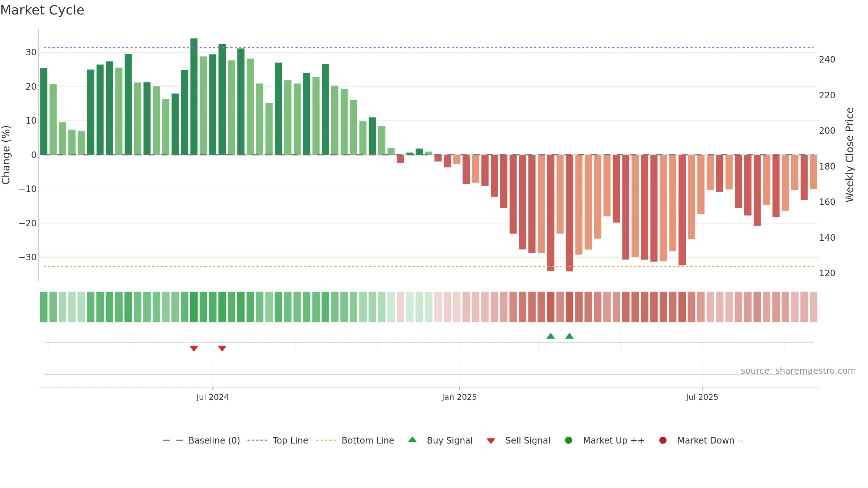The height and width of the screenshot is (488, 868).
Task: Click the green Buy Signal legend triangle
Action: (x=412, y=440)
